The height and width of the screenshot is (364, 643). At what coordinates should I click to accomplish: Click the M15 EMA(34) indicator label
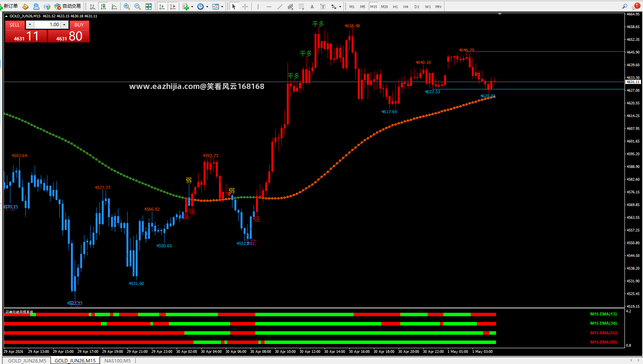tap(603, 323)
